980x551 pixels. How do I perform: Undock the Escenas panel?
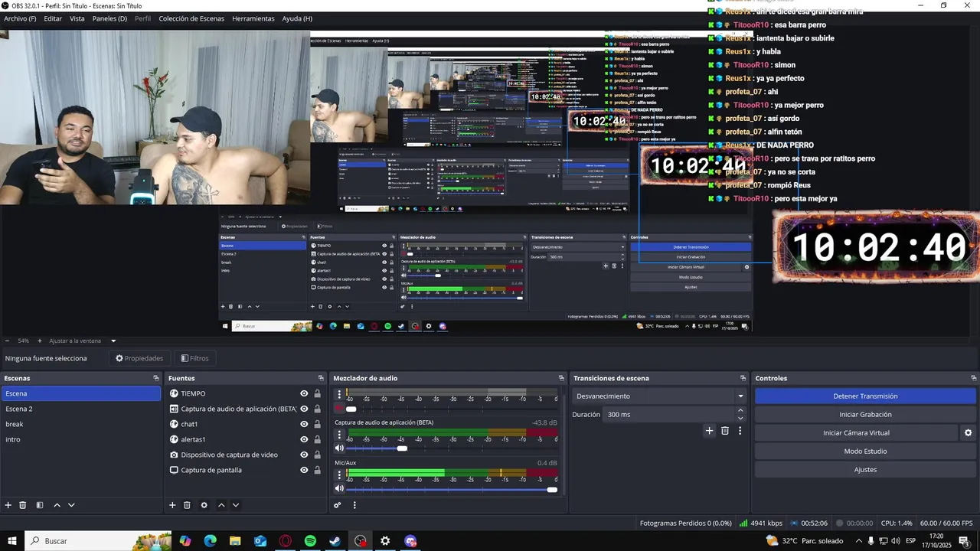pos(156,378)
